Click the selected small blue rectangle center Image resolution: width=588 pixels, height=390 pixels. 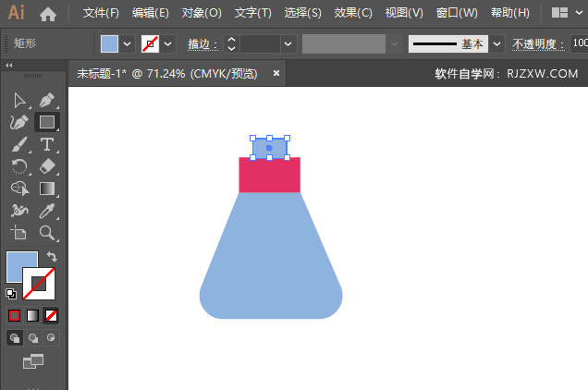pyautogui.click(x=269, y=148)
